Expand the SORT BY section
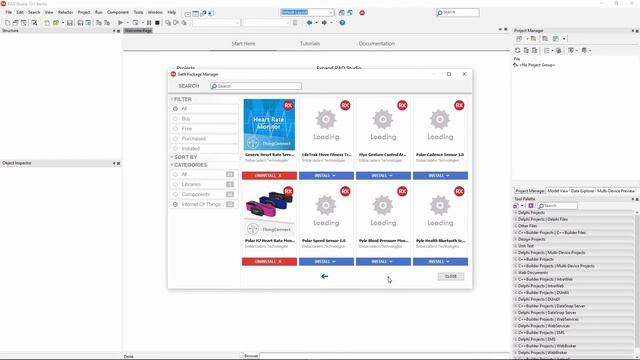The width and height of the screenshot is (640, 360). click(x=172, y=157)
